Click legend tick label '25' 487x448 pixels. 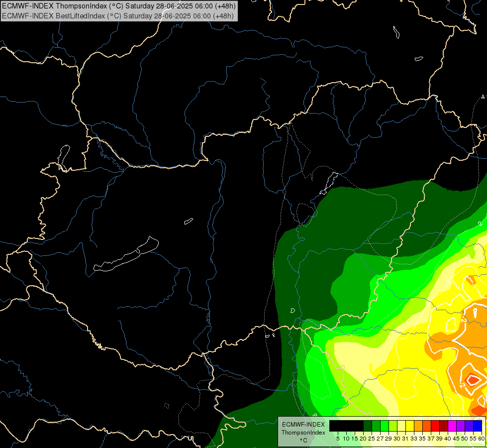click(372, 439)
